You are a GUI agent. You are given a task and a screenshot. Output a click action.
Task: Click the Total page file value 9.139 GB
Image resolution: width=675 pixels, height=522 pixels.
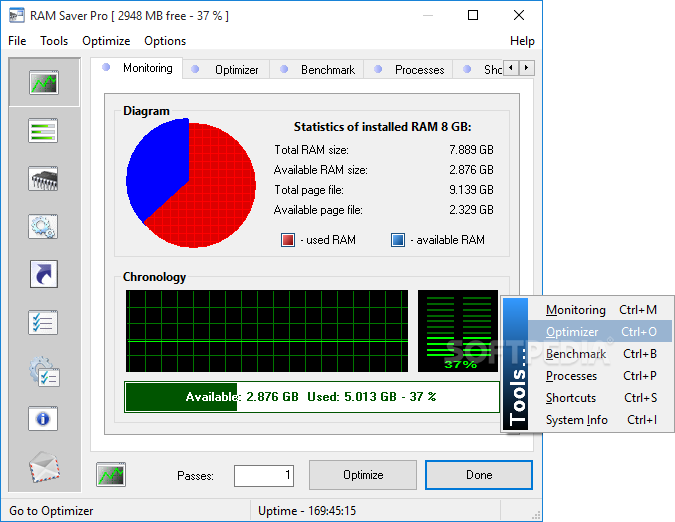coord(471,190)
